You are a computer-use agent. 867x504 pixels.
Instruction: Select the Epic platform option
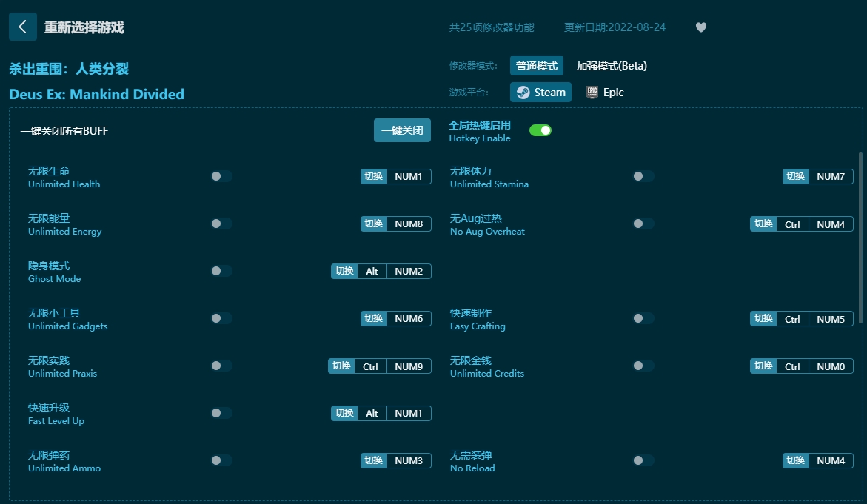pos(605,93)
